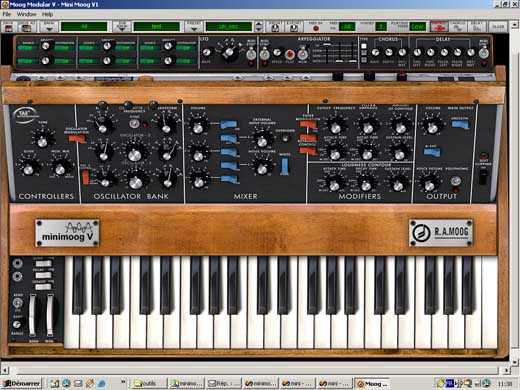Click the Arpeggiator Play red button

click(x=290, y=54)
